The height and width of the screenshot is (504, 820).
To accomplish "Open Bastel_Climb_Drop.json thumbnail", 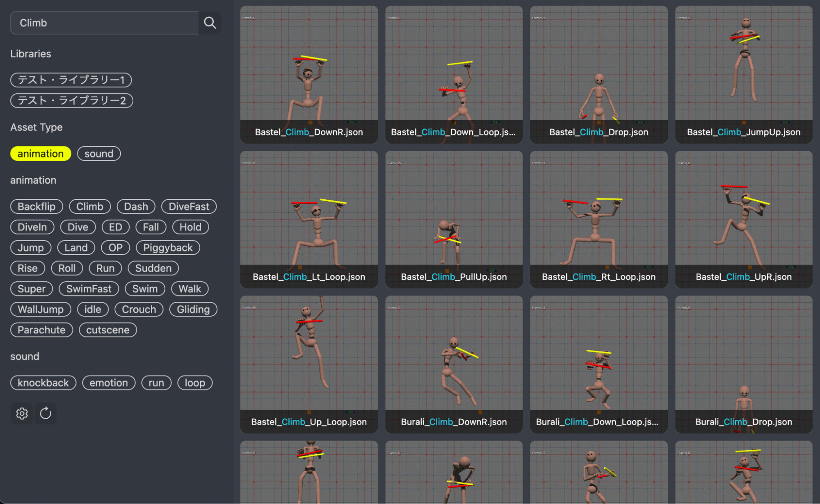I will coord(598,74).
